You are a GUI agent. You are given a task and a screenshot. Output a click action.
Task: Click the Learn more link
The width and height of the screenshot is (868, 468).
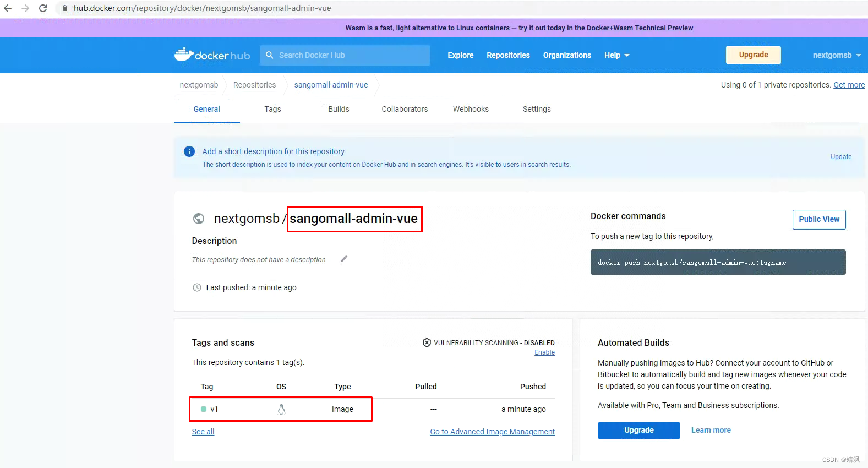click(x=711, y=430)
